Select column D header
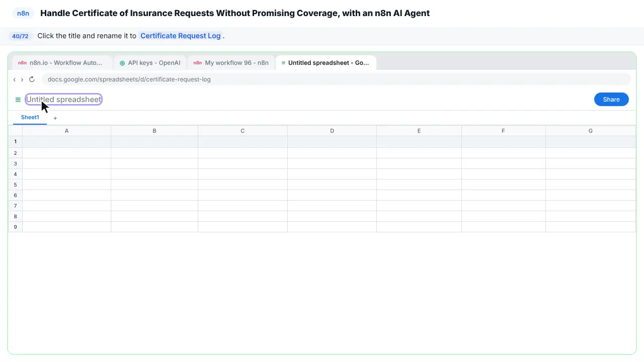 click(x=332, y=131)
